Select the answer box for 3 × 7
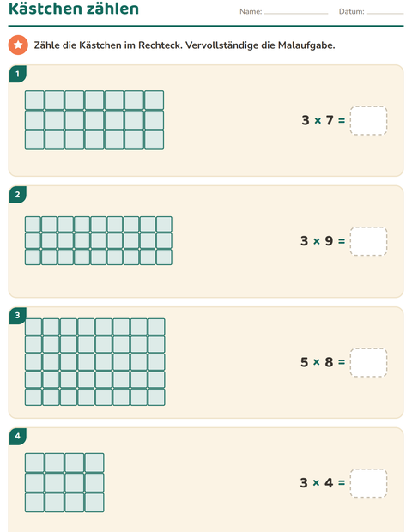412x532 pixels. pyautogui.click(x=368, y=120)
